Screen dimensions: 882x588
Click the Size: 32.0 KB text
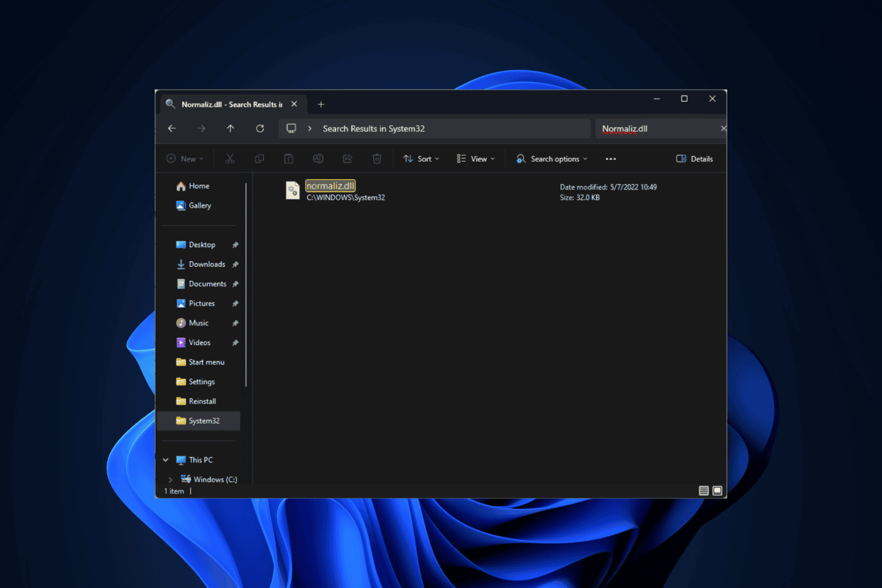pyautogui.click(x=580, y=198)
